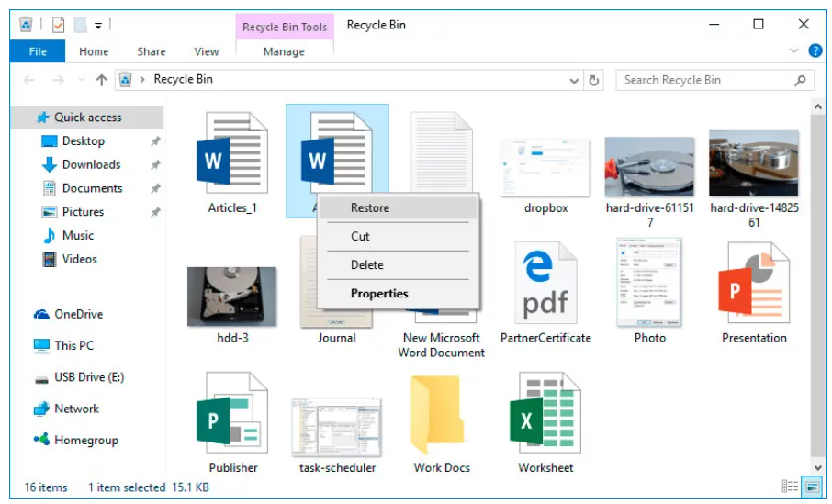Select USB Drive (E:) in navigation pane

[x=89, y=377]
